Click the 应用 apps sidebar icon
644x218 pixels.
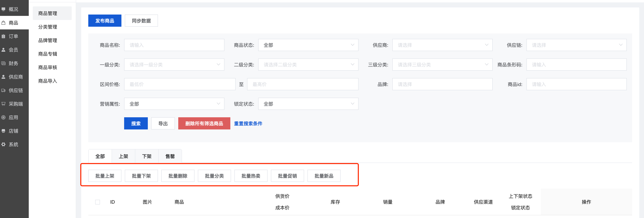click(4, 117)
